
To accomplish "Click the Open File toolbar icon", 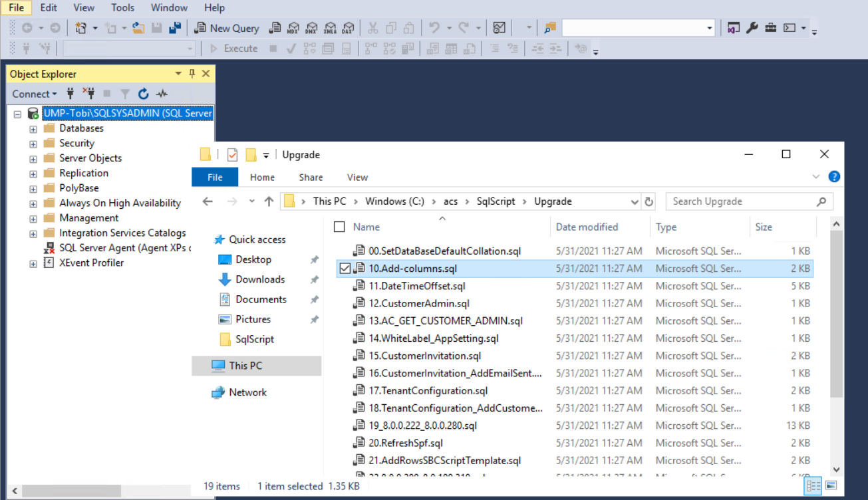I will (x=138, y=28).
